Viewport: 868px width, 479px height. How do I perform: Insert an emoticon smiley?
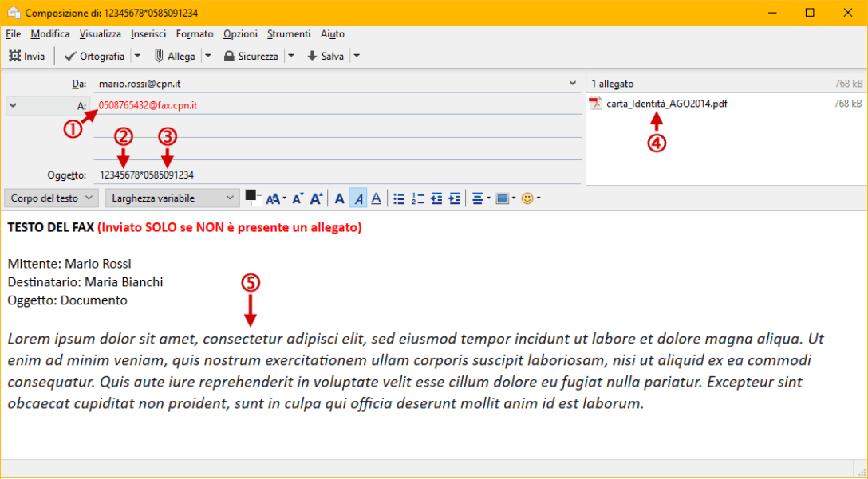click(x=527, y=198)
